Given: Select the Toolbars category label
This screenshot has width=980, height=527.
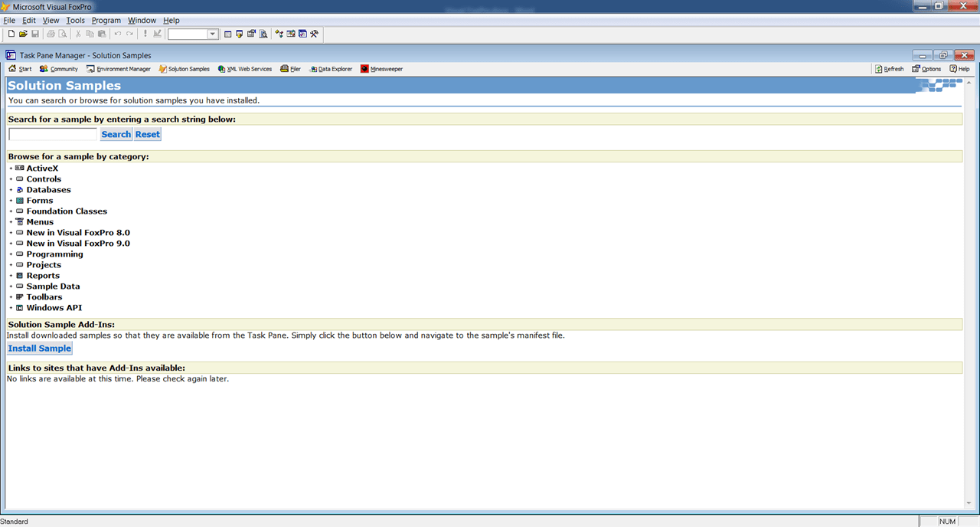Looking at the screenshot, I should pyautogui.click(x=44, y=297).
